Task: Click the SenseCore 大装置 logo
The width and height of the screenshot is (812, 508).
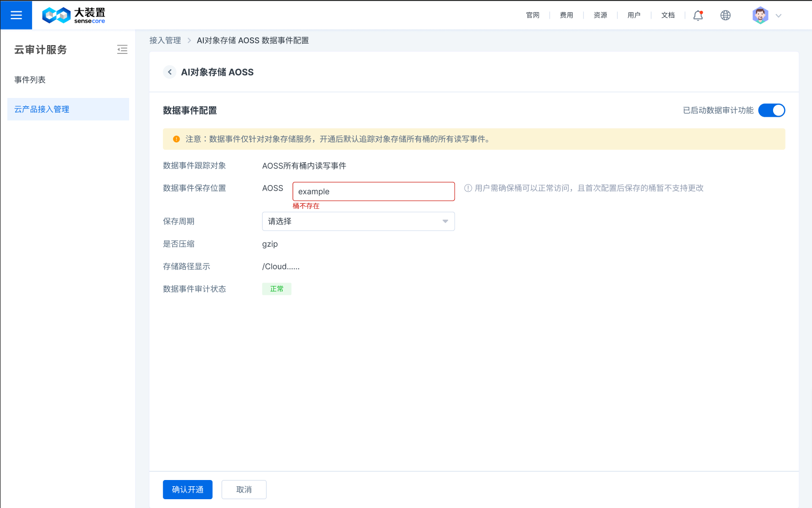Action: (x=74, y=15)
